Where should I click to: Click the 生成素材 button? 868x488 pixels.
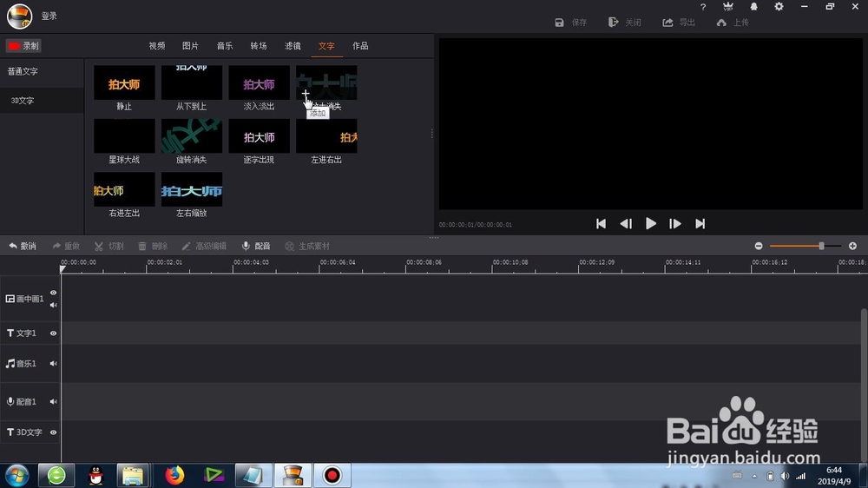pos(307,246)
